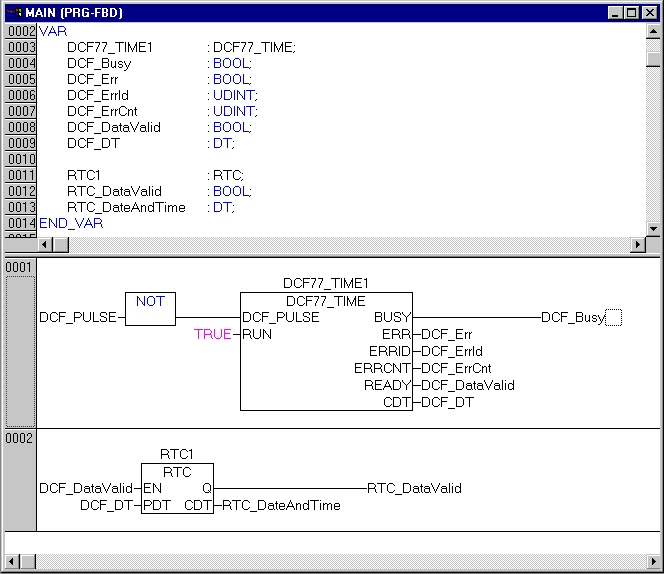Viewport: 664px width, 574px height.
Task: Click the DCF_ErrCnt variable declaration
Action: point(102,111)
